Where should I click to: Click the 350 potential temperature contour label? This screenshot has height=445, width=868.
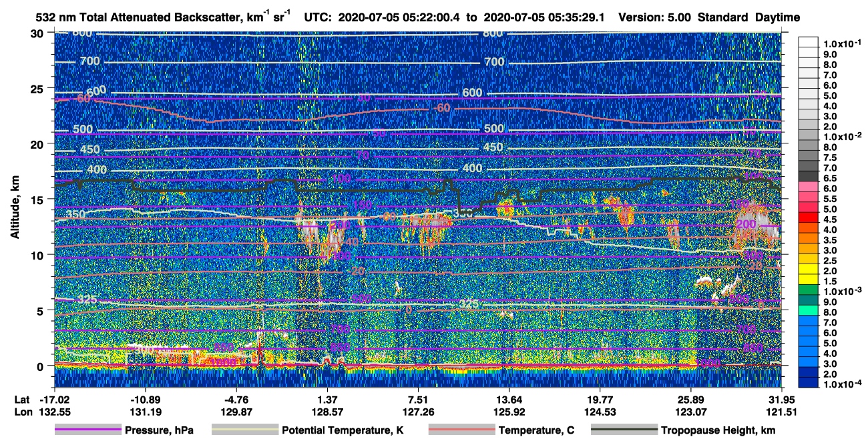(x=75, y=215)
